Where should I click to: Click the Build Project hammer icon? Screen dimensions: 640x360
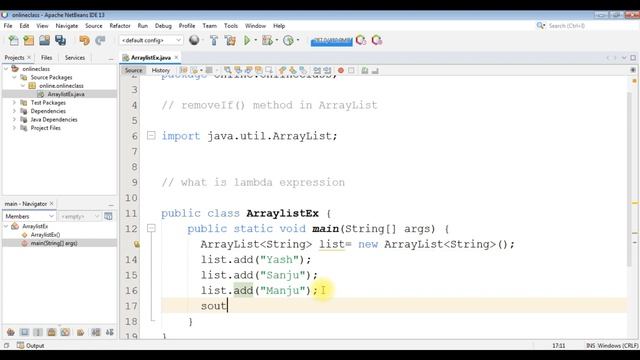[x=214, y=40]
